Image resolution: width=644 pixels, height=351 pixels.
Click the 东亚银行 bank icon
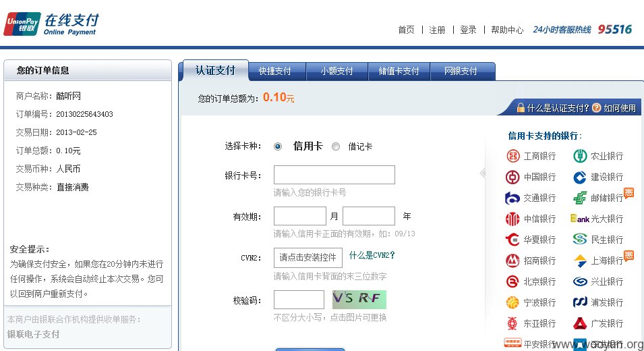tap(513, 323)
